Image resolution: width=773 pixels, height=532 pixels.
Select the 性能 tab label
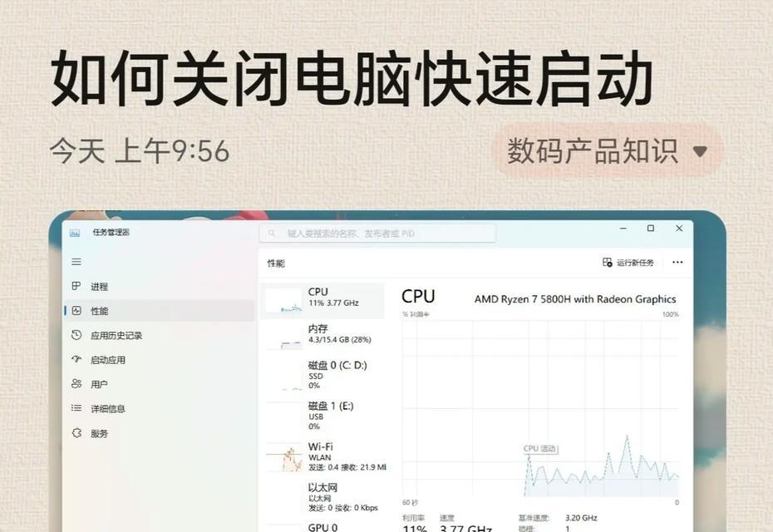click(x=99, y=311)
